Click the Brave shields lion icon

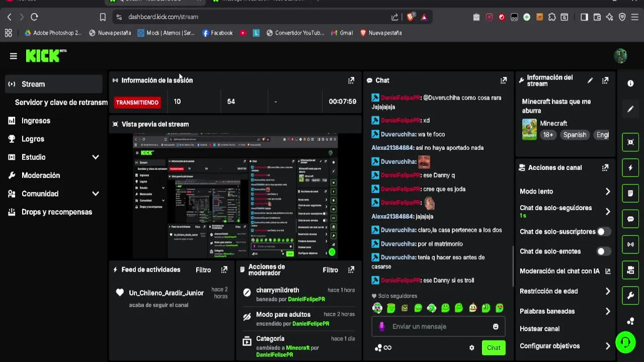click(411, 17)
